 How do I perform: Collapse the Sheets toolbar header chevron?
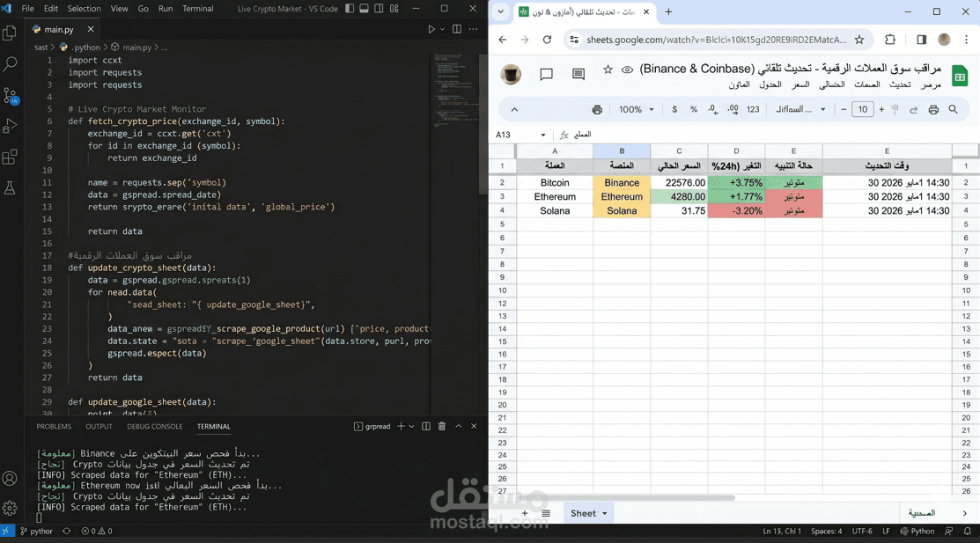[514, 109]
